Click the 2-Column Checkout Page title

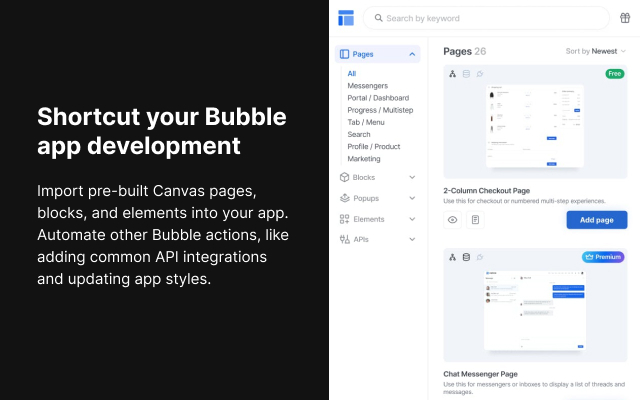coord(487,191)
